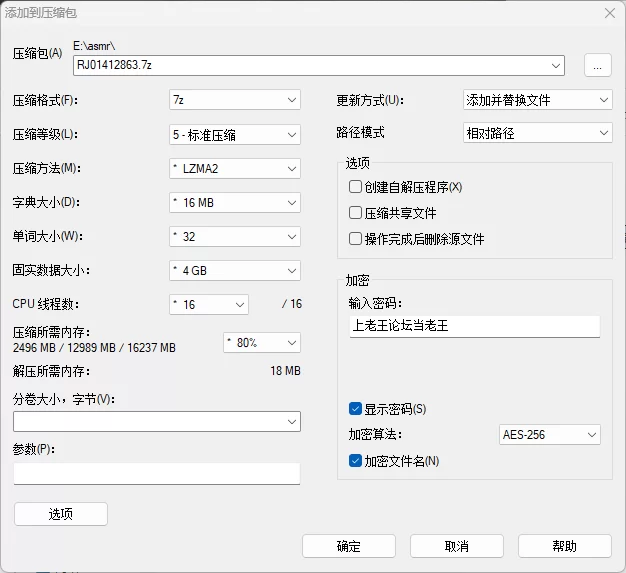Open the 80% memory usage dropdown

tap(262, 343)
